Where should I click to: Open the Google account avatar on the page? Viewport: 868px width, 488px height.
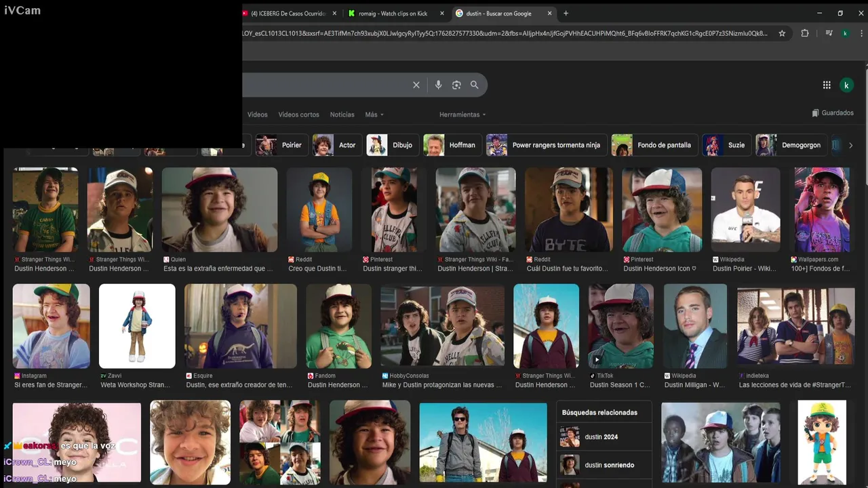click(x=846, y=85)
